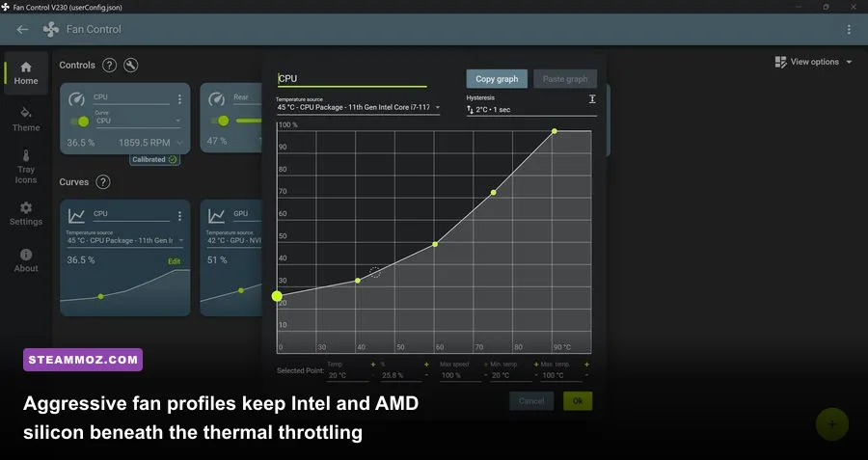Select the graph point at 100 % fan speed
The width and height of the screenshot is (868, 460).
(555, 131)
